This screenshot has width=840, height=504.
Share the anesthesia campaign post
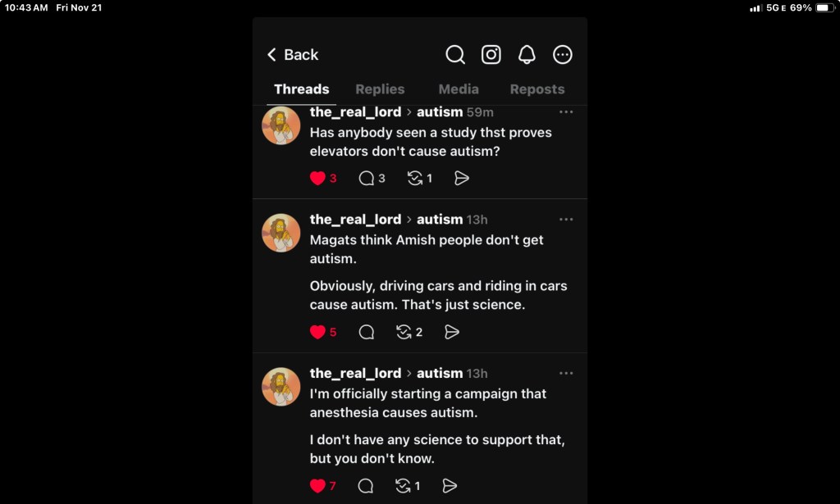(x=450, y=486)
